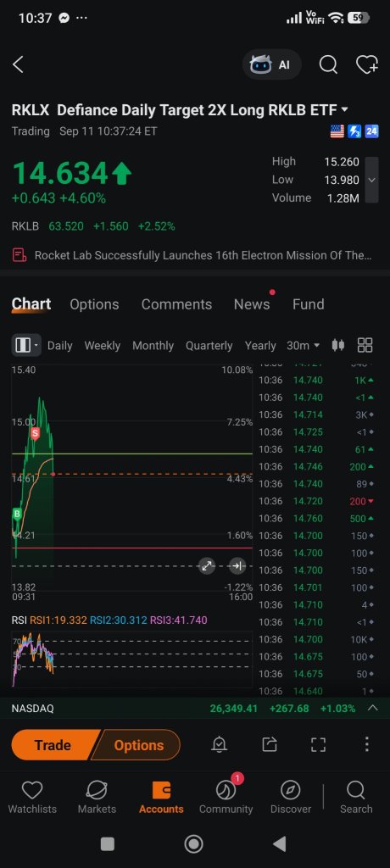Tap the 14.760 trade with 500 volume
Viewport: 390px width, 868px height.
pos(316,519)
